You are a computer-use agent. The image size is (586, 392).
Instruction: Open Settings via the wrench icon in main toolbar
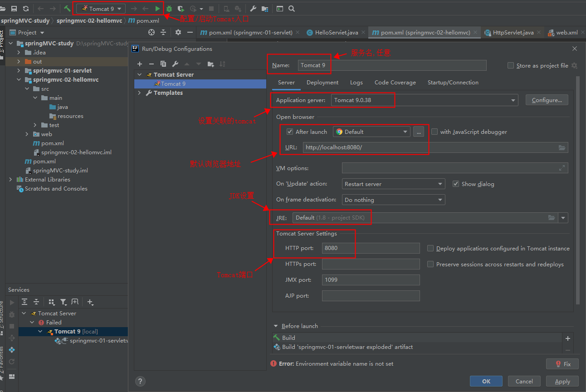point(253,9)
